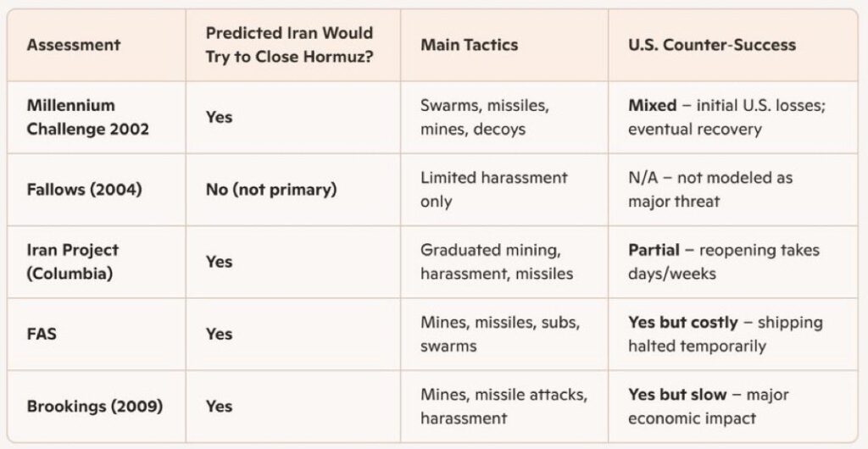Click the No (not primary) cell
This screenshot has height=449, width=868.
271,189
